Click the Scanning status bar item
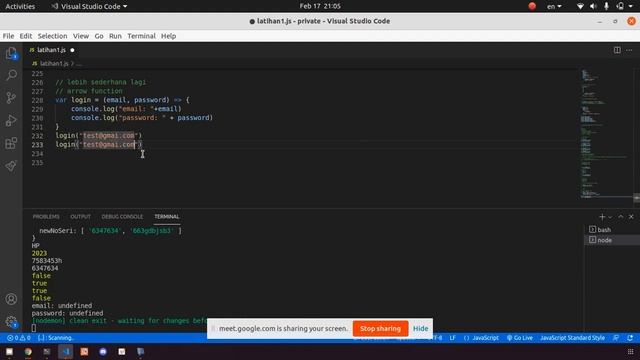640x360 pixels. click(56, 338)
